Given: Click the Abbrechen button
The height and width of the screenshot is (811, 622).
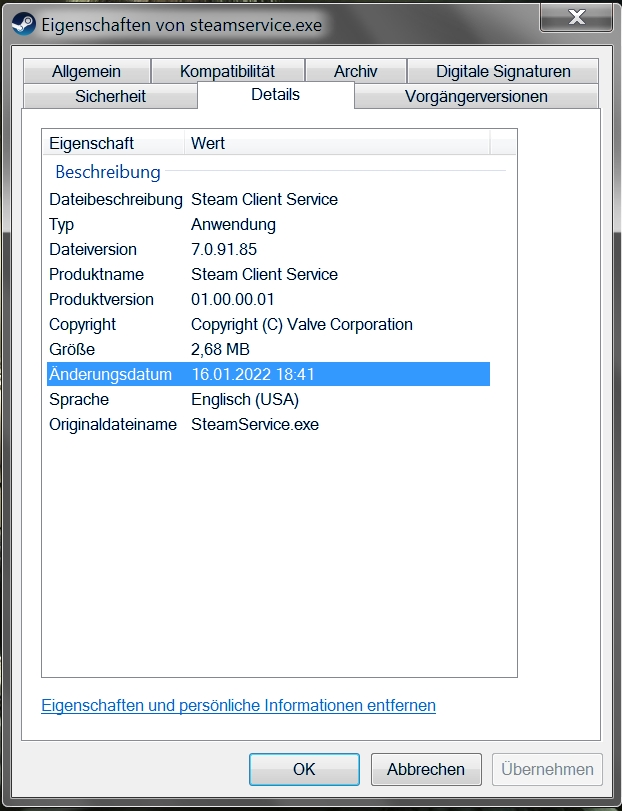Looking at the screenshot, I should (x=426, y=769).
